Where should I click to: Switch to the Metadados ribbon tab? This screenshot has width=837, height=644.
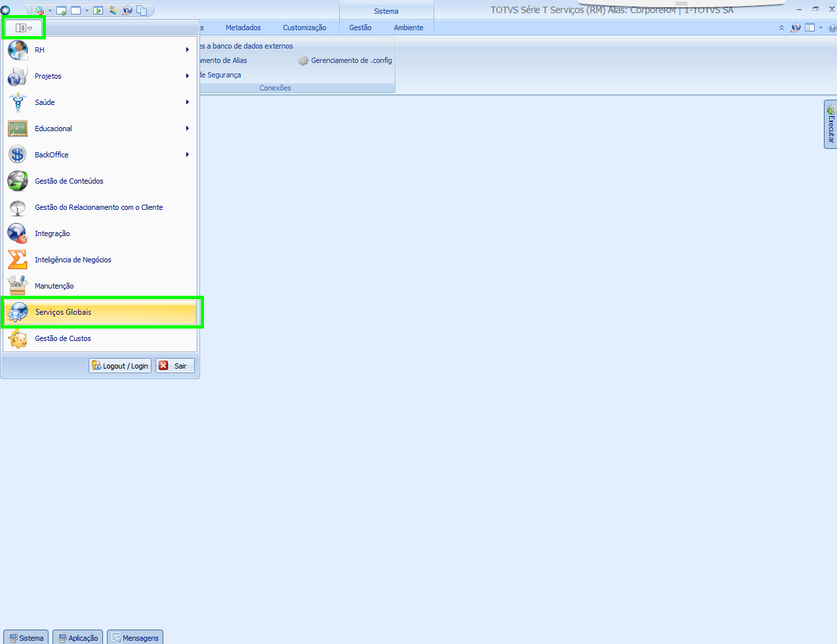pos(243,28)
